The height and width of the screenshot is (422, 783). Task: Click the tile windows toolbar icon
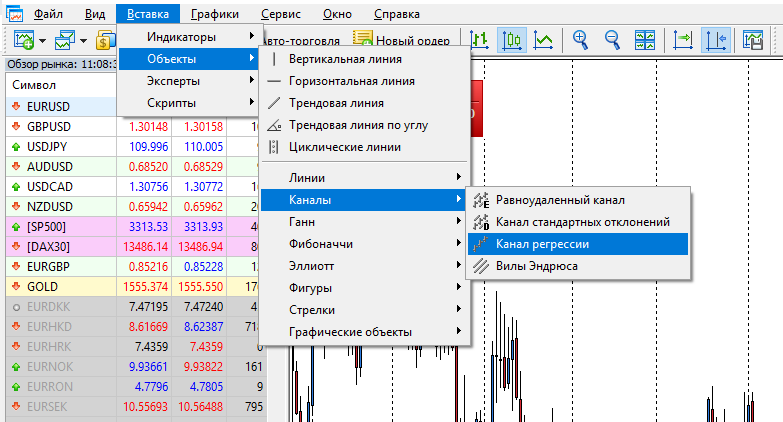tap(645, 40)
